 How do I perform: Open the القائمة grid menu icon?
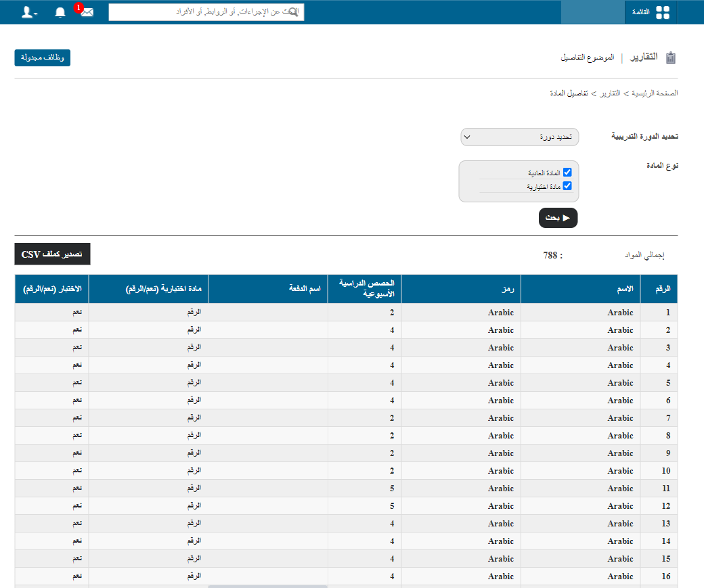coord(663,13)
